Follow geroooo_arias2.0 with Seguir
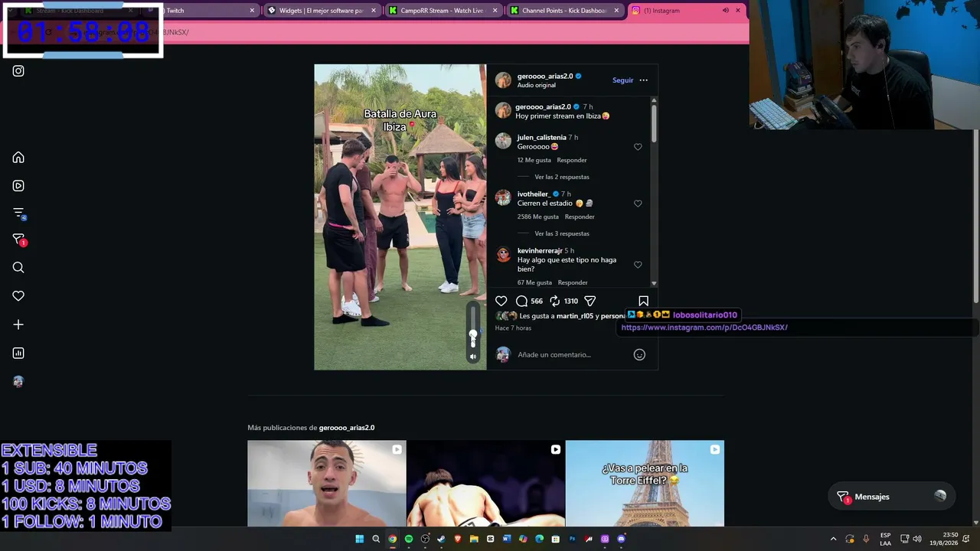Screen dimensions: 980x551 coord(622,80)
